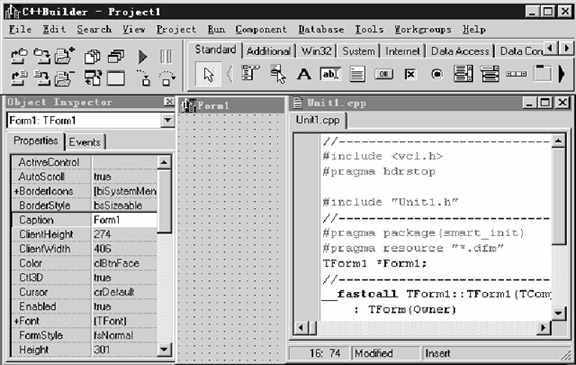Click the Remove File from Project icon
The width and height of the screenshot is (576, 365).
click(65, 78)
